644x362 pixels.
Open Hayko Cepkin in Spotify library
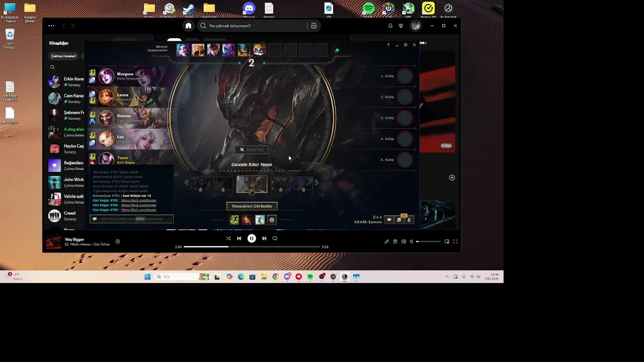[x=66, y=149]
